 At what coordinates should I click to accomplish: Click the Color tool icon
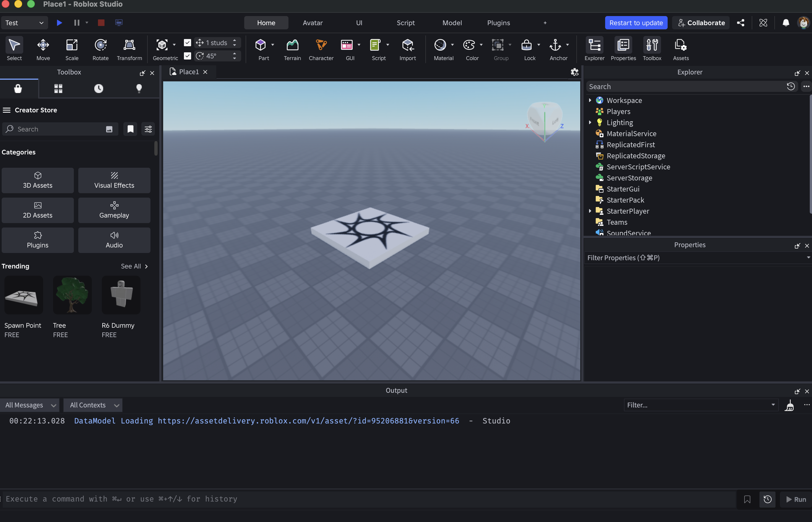pyautogui.click(x=469, y=45)
